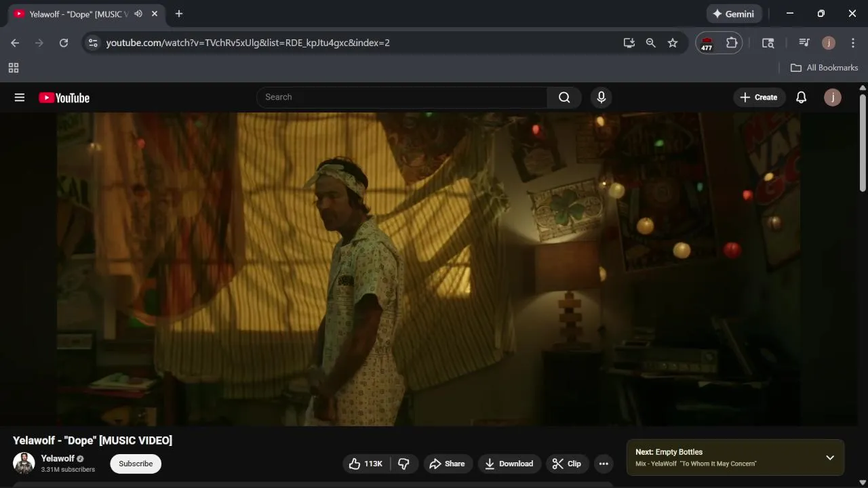Click the scrollbar up arrow
This screenshot has width=868, height=488.
pos(863,87)
